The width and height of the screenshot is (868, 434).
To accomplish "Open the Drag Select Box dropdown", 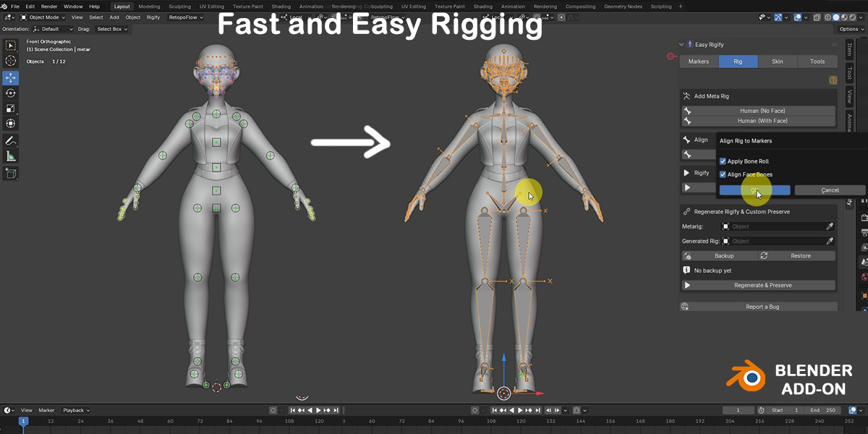I will (112, 29).
